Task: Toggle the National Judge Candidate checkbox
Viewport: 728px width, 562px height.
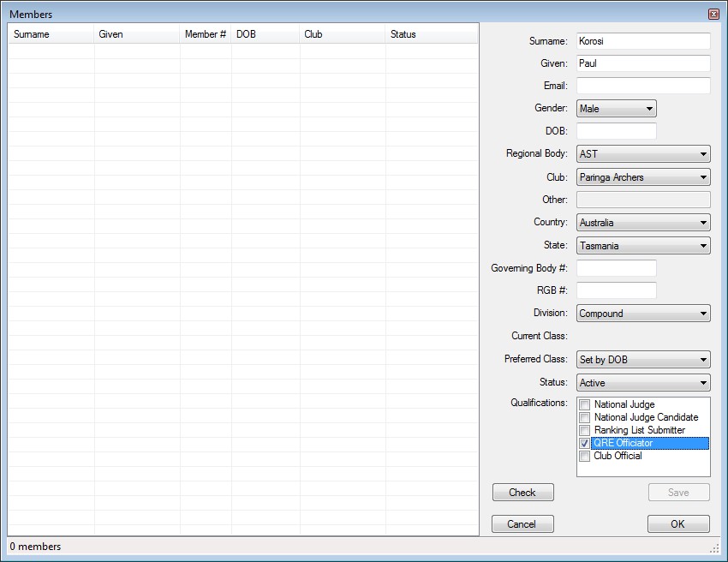Action: coord(584,417)
